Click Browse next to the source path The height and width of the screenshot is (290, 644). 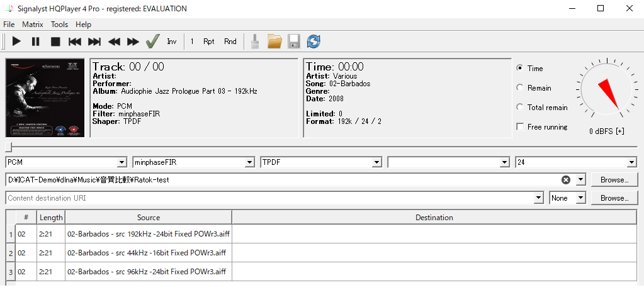[614, 180]
